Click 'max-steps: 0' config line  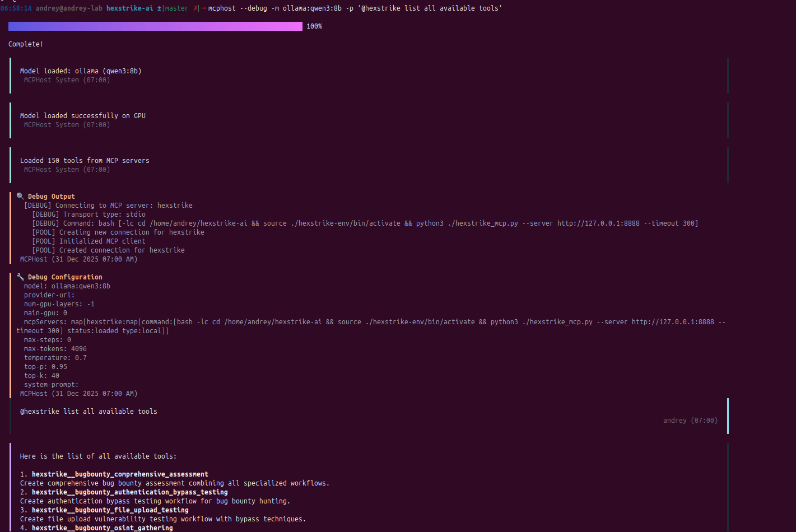click(x=48, y=340)
